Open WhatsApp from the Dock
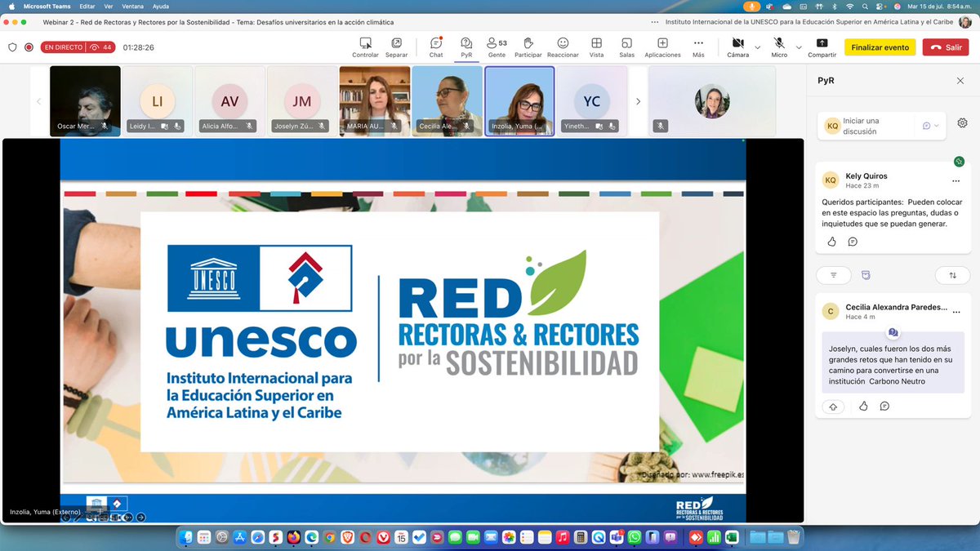 click(635, 537)
